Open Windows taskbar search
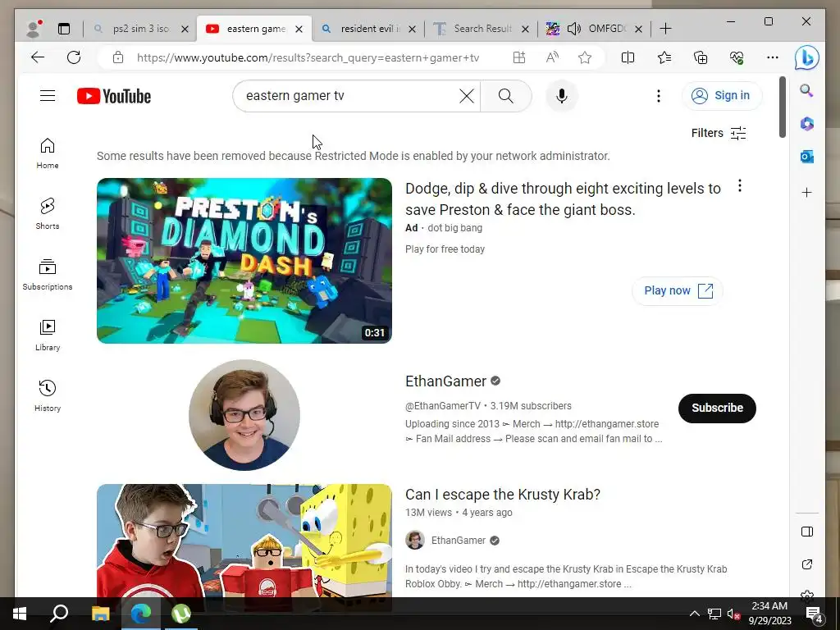The image size is (840, 630). coord(59,614)
